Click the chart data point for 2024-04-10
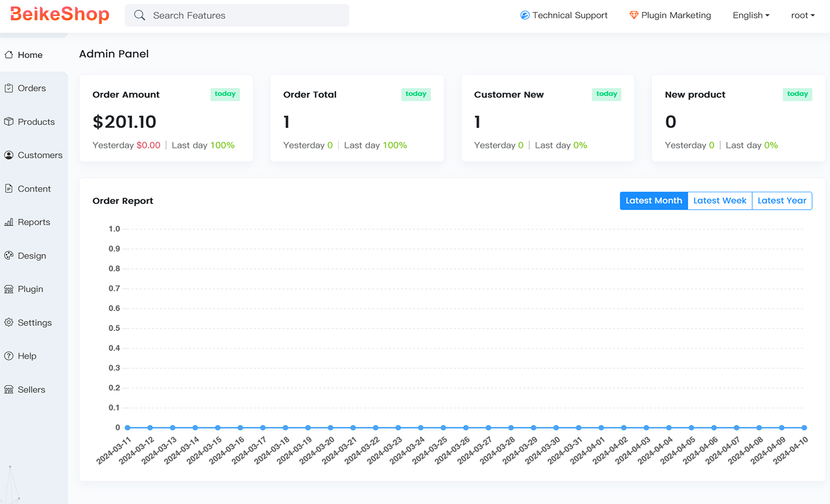This screenshot has width=830, height=504. click(x=804, y=427)
